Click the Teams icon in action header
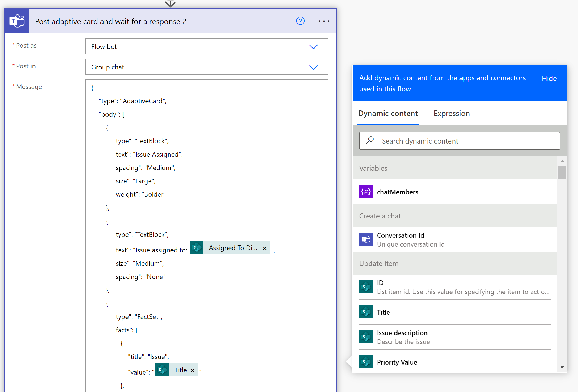Viewport: 578px width, 392px height. (x=17, y=21)
